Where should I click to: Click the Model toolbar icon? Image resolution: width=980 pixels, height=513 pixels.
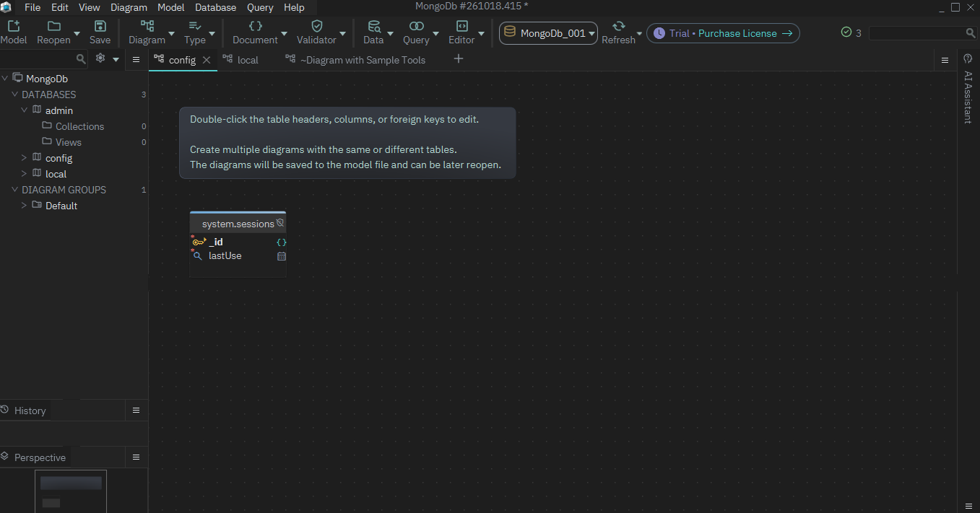click(14, 27)
